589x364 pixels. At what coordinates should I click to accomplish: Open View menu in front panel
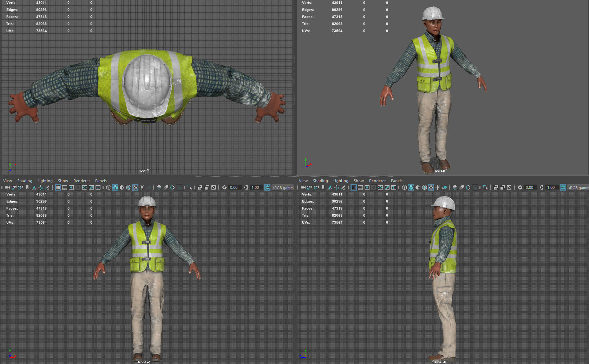click(7, 181)
